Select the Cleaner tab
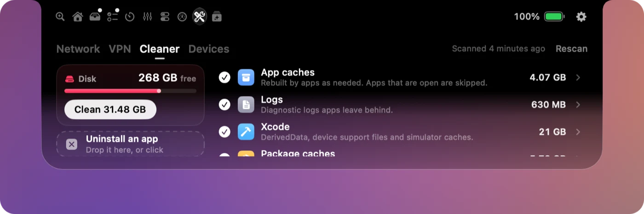 160,49
